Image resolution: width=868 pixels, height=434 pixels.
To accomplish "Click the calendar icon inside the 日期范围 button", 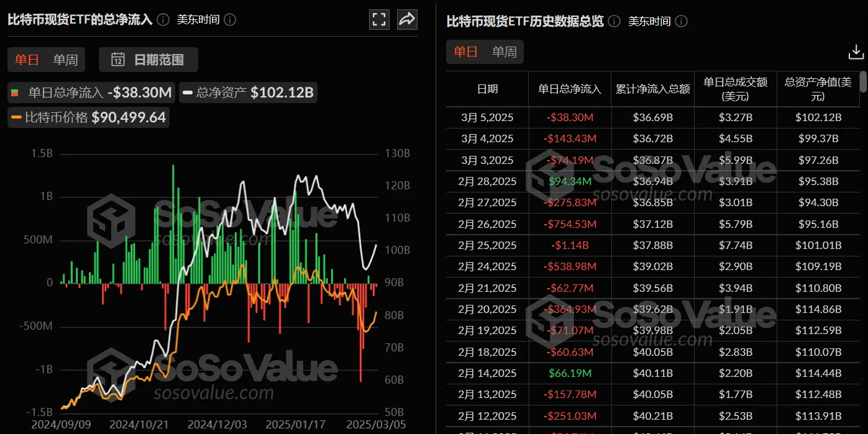I will click(118, 60).
